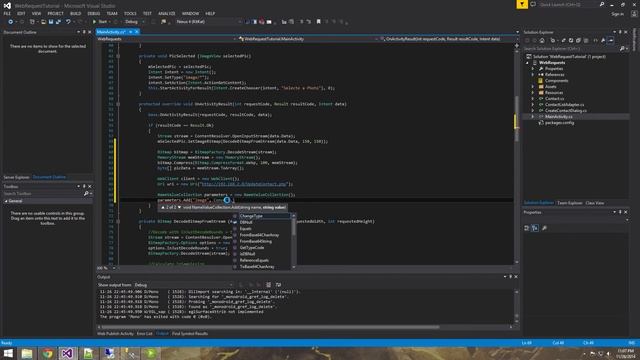Click the Property Pages wrench in Properties panel
Image resolution: width=640 pixels, height=360 pixels.
pos(544,228)
